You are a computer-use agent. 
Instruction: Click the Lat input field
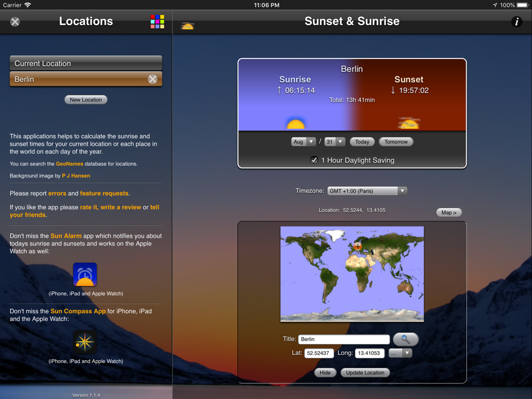coord(319,353)
